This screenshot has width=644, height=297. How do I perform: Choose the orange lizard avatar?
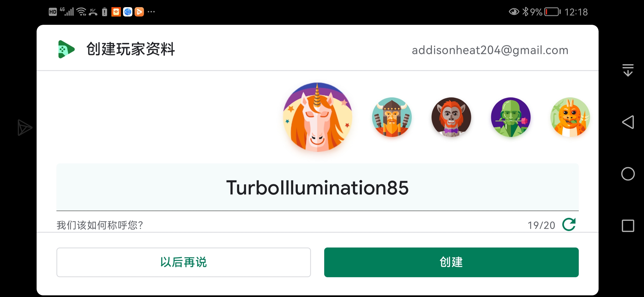click(570, 117)
